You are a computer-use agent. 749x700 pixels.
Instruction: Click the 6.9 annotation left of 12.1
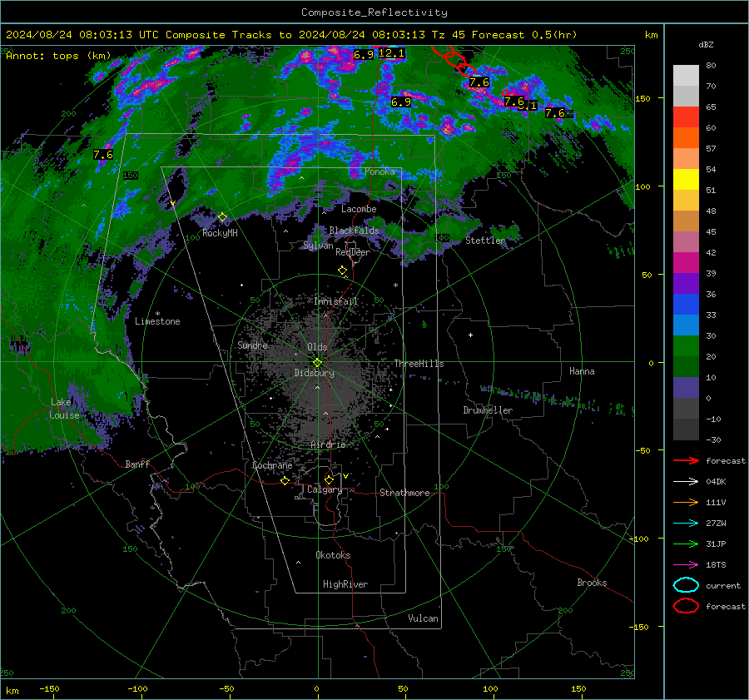(364, 54)
